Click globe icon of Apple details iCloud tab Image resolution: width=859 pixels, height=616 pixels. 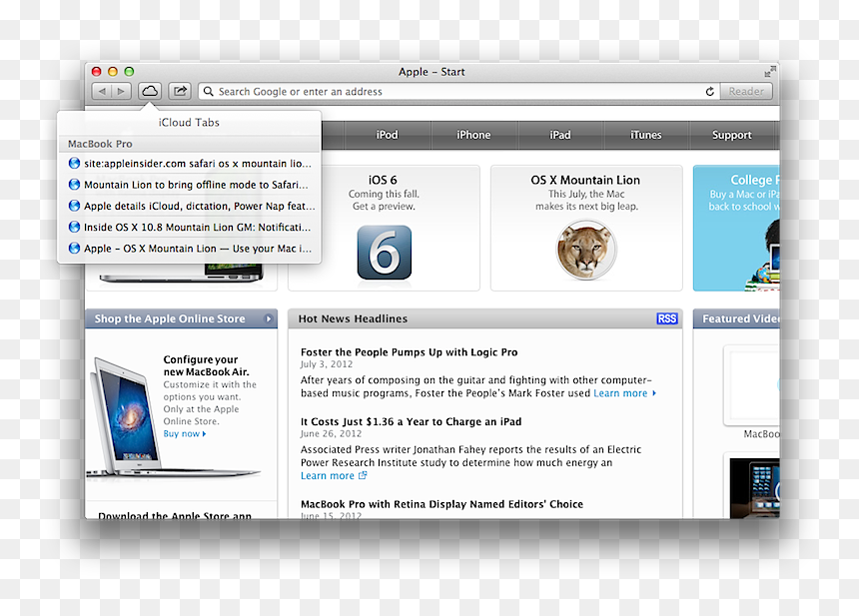[x=74, y=206]
